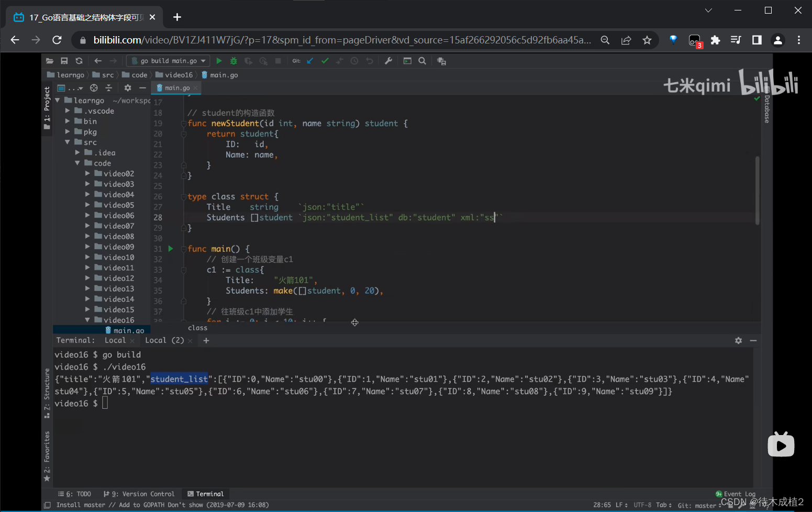This screenshot has width=812, height=512.
Task: Switch to Local terminal tab
Action: click(115, 340)
